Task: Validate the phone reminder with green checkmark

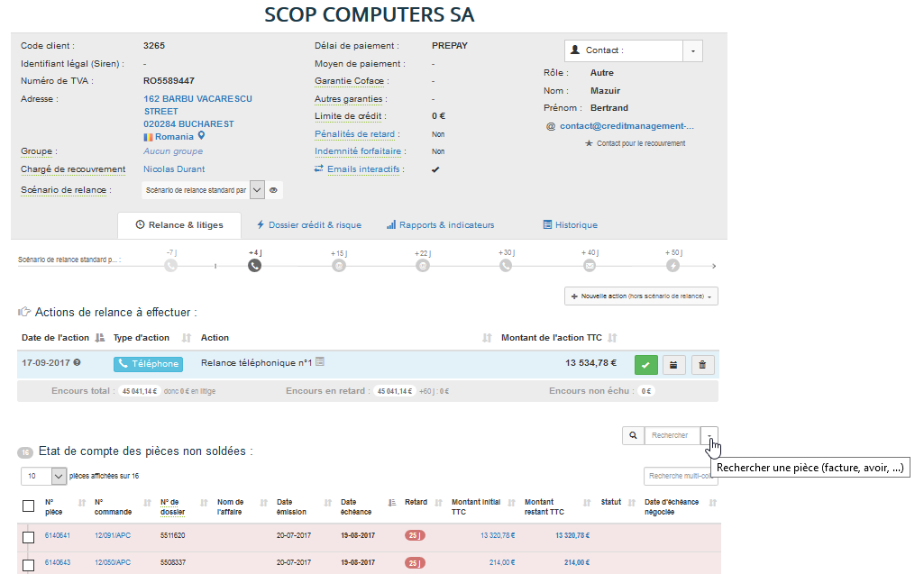Action: 646,364
